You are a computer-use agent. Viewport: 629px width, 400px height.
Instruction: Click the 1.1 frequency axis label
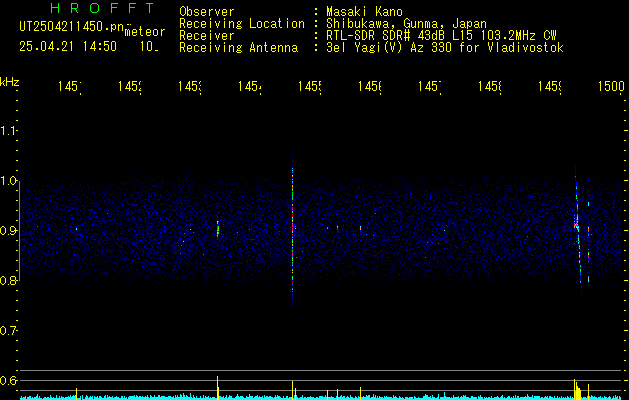pyautogui.click(x=8, y=131)
